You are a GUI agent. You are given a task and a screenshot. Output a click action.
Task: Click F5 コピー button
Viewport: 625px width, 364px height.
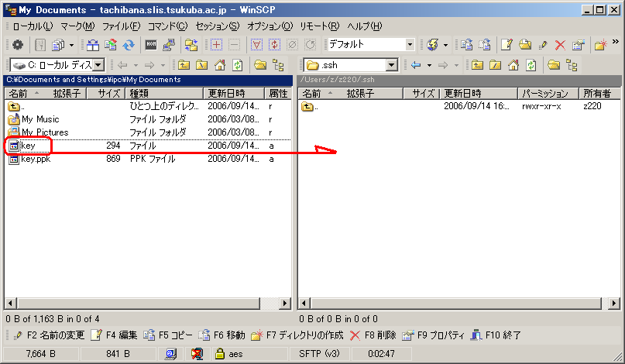168,335
